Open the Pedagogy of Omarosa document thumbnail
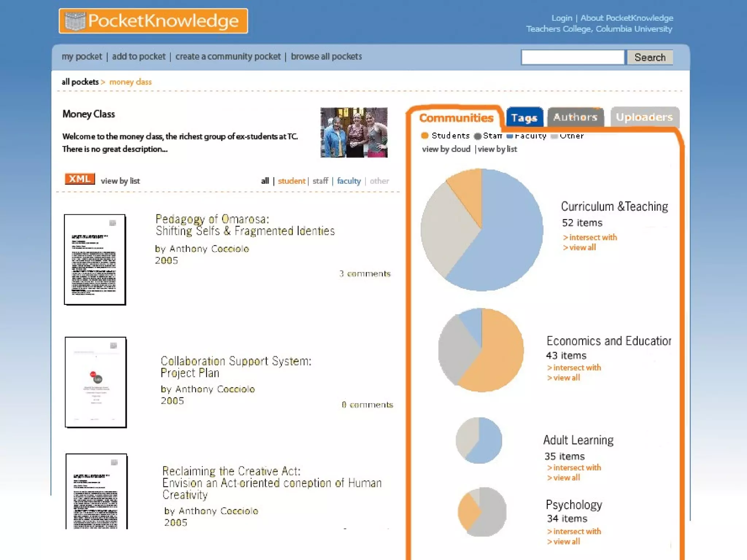Image resolution: width=747 pixels, height=560 pixels. 95,260
